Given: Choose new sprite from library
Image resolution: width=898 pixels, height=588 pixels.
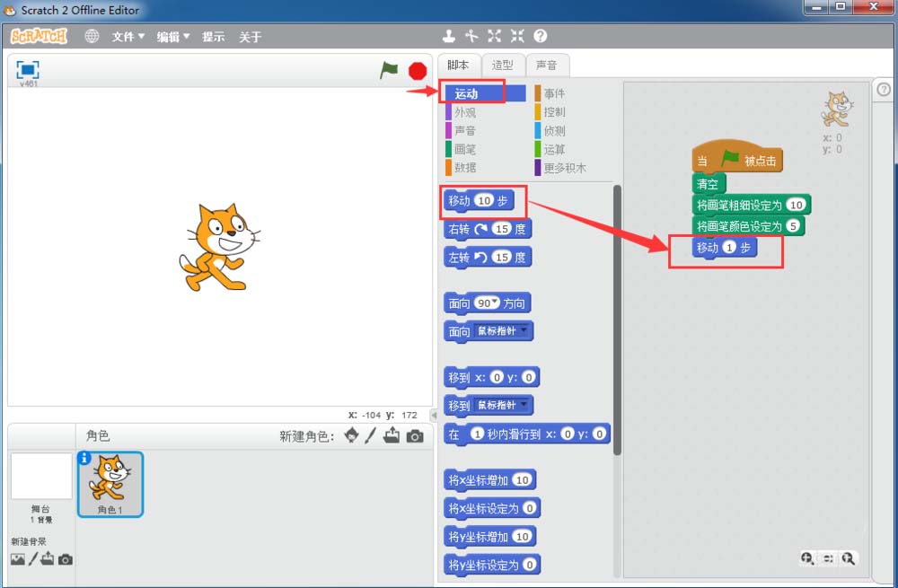Looking at the screenshot, I should pyautogui.click(x=352, y=435).
